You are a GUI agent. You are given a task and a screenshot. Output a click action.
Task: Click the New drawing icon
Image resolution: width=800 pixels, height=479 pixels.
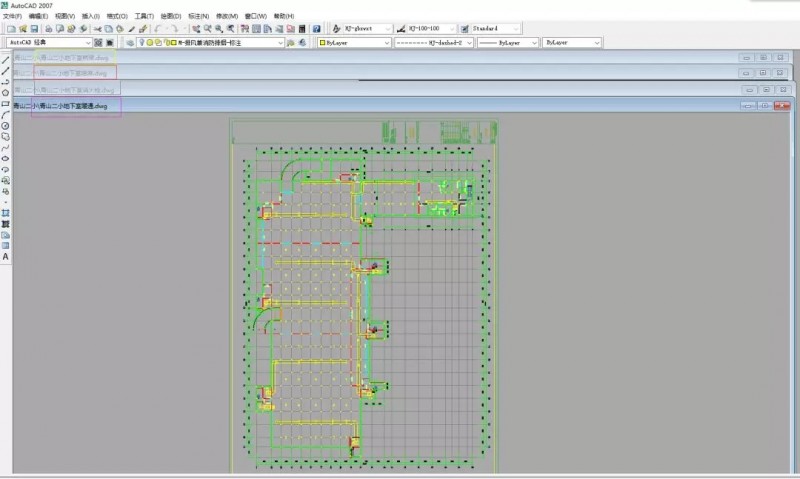point(8,30)
